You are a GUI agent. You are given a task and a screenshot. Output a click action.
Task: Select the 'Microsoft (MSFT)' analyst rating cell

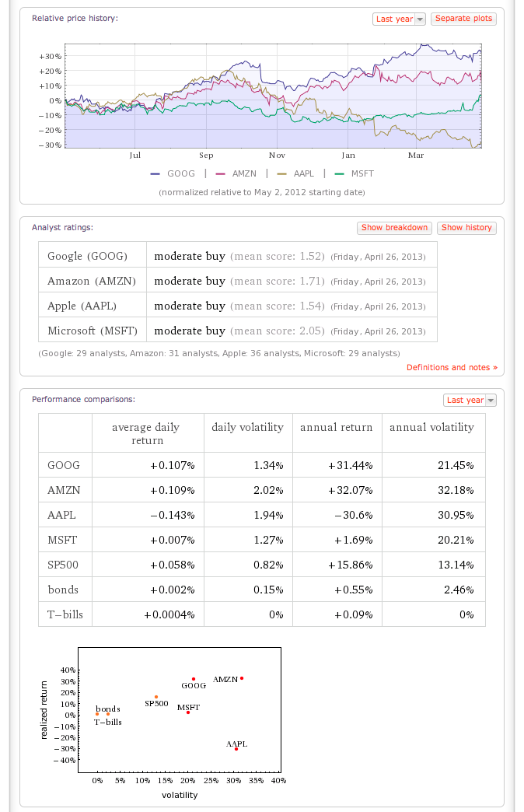pos(93,331)
